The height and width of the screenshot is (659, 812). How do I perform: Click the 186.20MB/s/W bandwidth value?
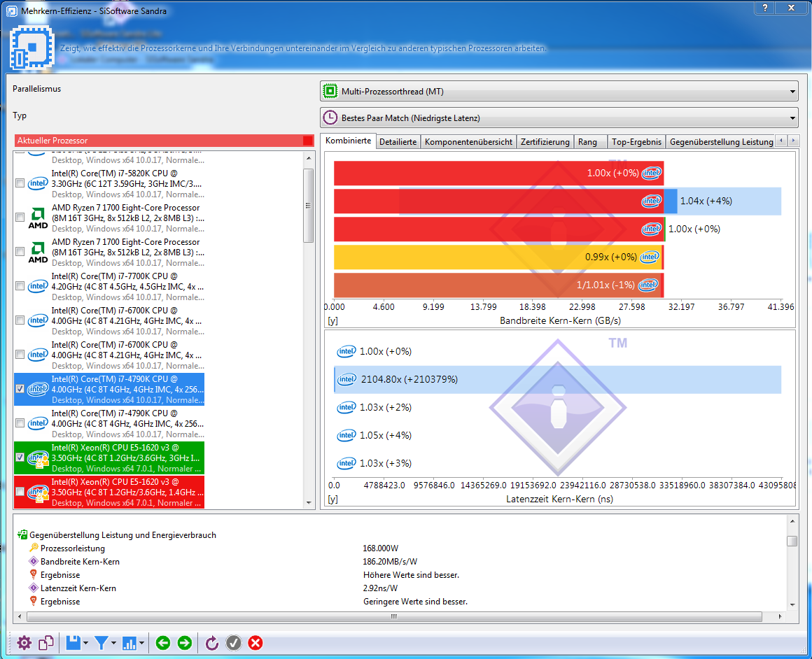tap(389, 561)
